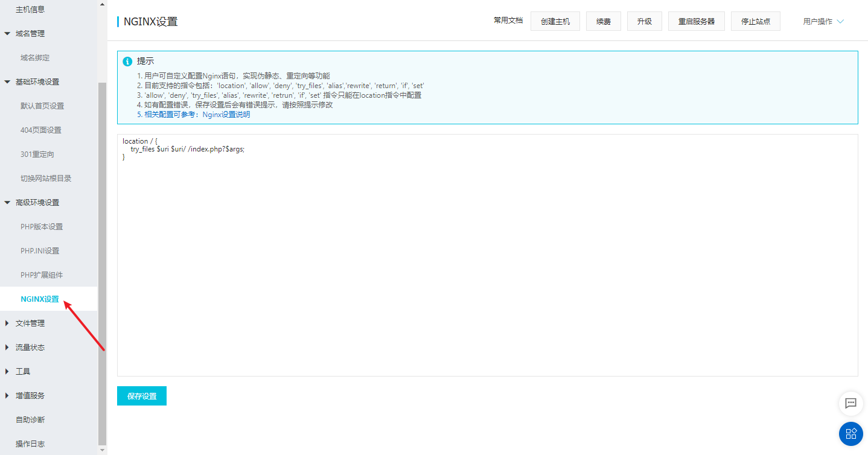Open 操作日志 in the sidebar
Image resolution: width=868 pixels, height=455 pixels.
click(x=30, y=444)
